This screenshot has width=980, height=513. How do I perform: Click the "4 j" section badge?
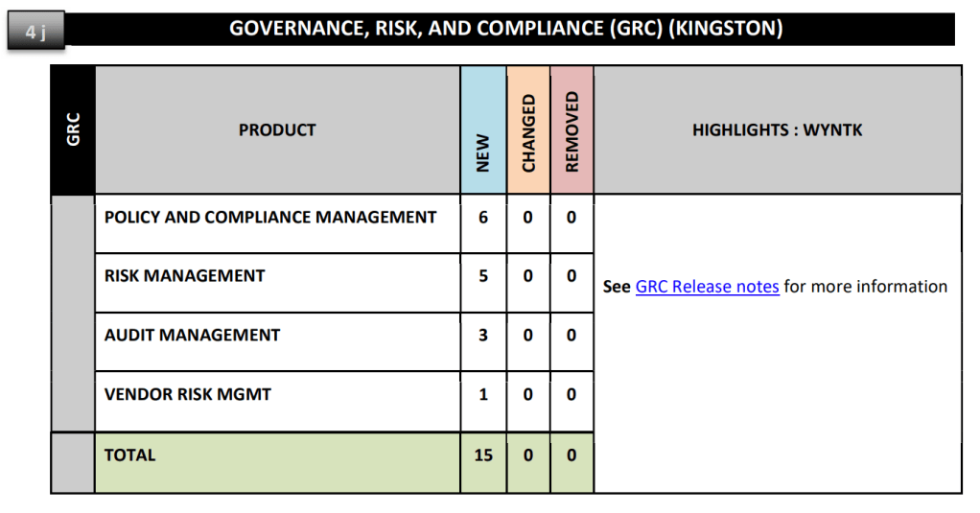click(36, 33)
